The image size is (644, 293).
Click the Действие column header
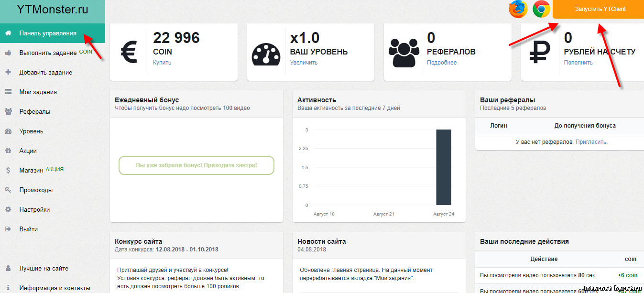[x=544, y=259]
